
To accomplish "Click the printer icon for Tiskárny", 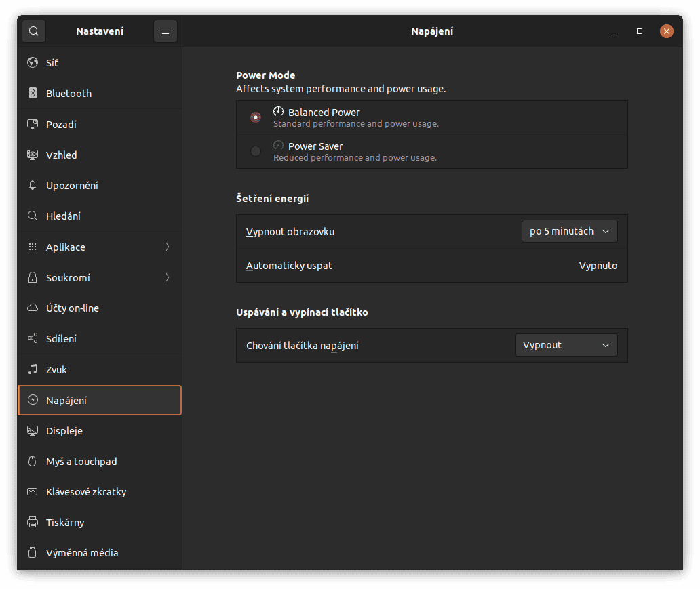I will pyautogui.click(x=32, y=523).
